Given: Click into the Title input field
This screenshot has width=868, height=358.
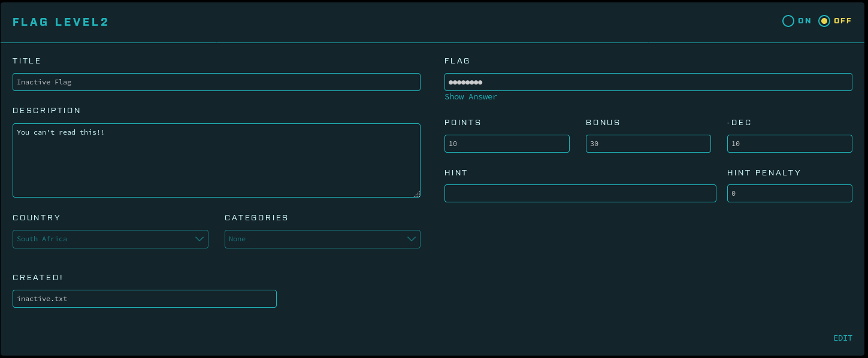Looking at the screenshot, I should [216, 82].
